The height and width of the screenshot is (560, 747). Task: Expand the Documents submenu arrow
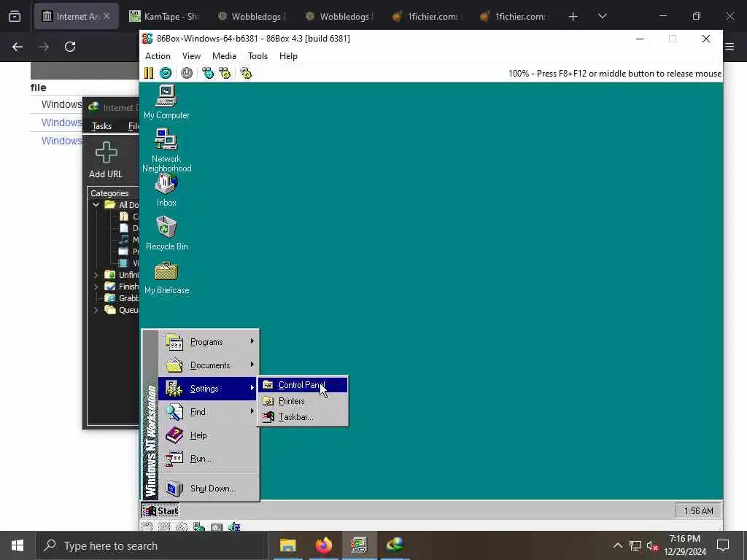[252, 365]
